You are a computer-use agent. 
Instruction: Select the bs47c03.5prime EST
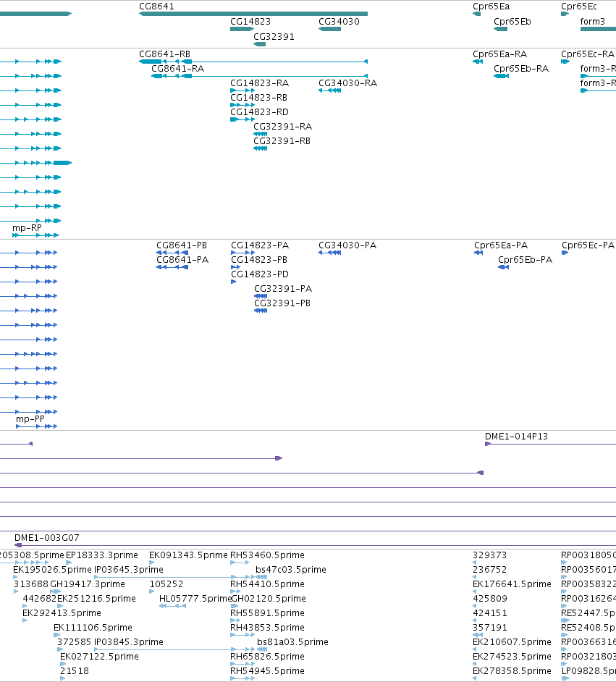click(262, 577)
